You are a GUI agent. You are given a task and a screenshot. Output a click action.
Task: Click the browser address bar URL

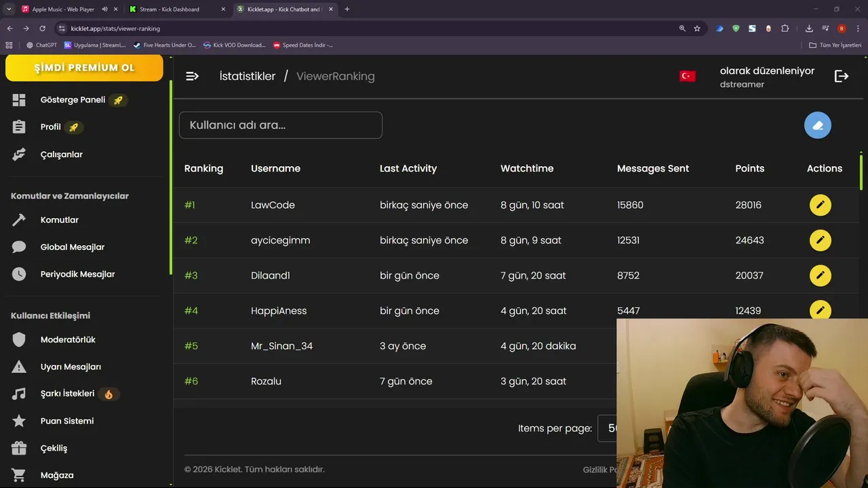coord(115,28)
